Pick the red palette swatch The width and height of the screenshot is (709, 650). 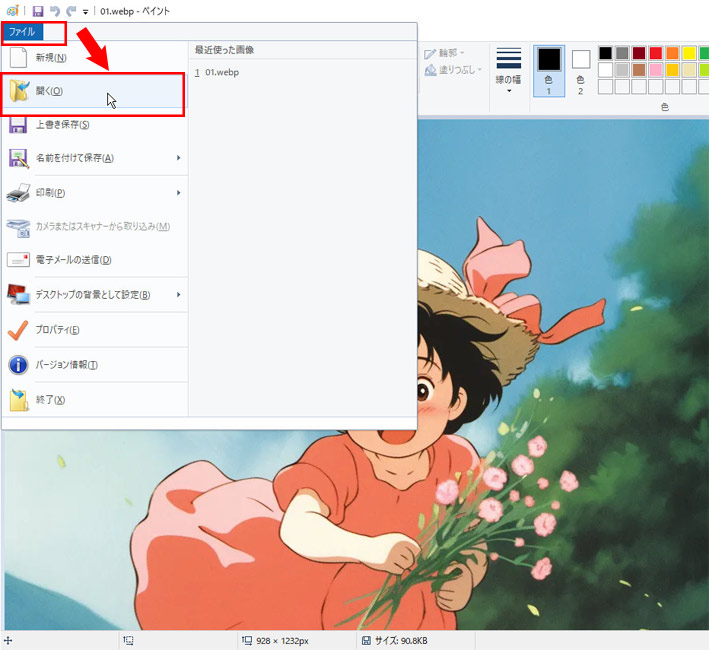[655, 53]
